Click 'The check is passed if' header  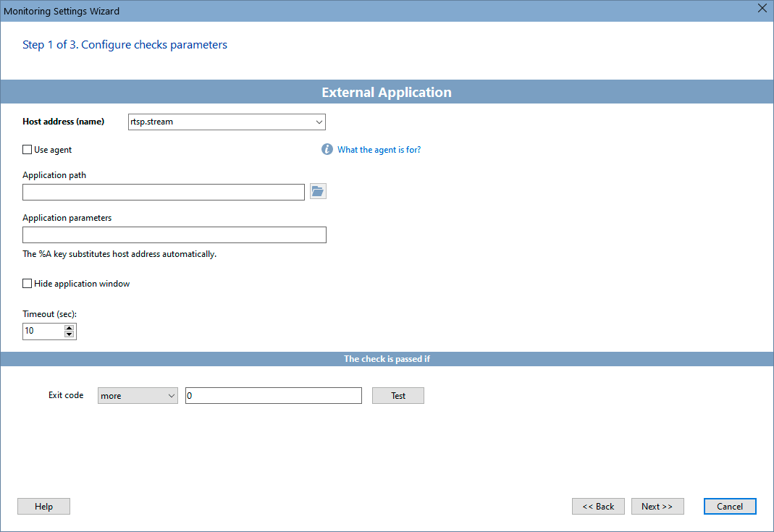pyautogui.click(x=387, y=358)
